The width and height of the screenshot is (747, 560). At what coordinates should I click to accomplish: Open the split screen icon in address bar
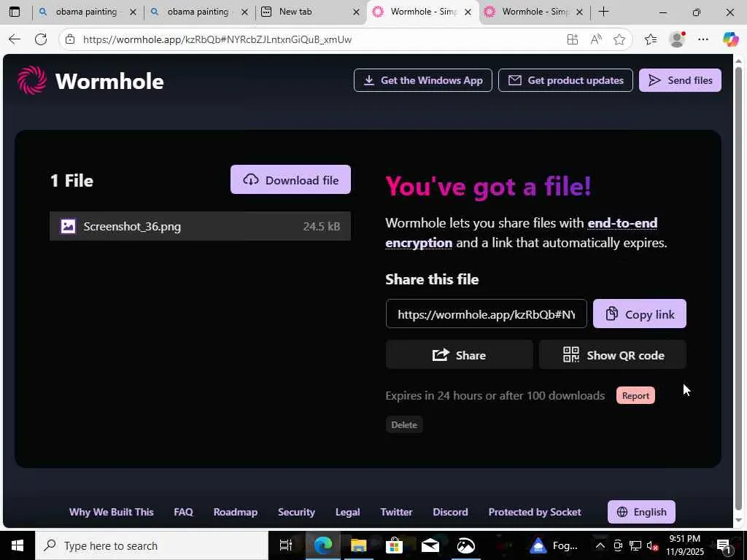pyautogui.click(x=572, y=39)
